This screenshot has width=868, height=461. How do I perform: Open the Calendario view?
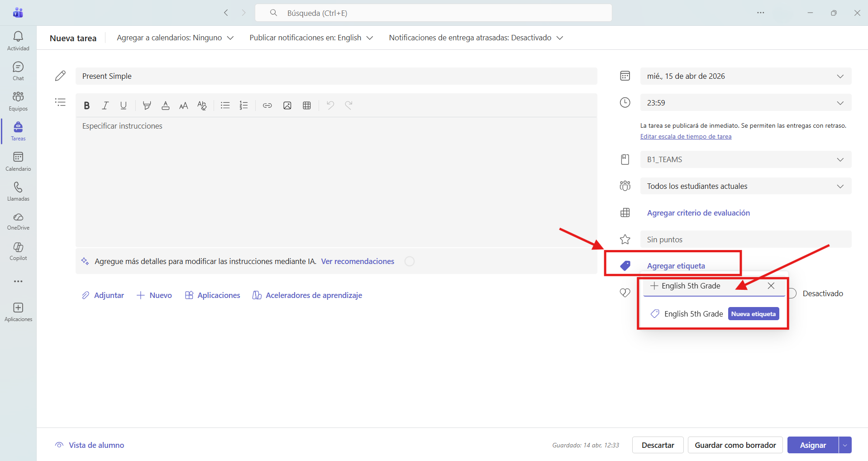click(18, 162)
